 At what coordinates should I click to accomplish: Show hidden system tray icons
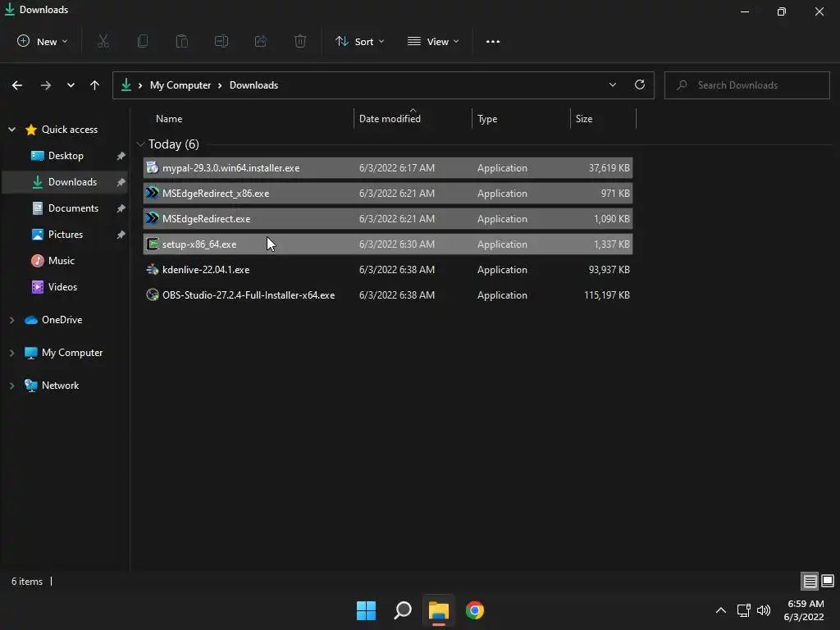pos(721,610)
